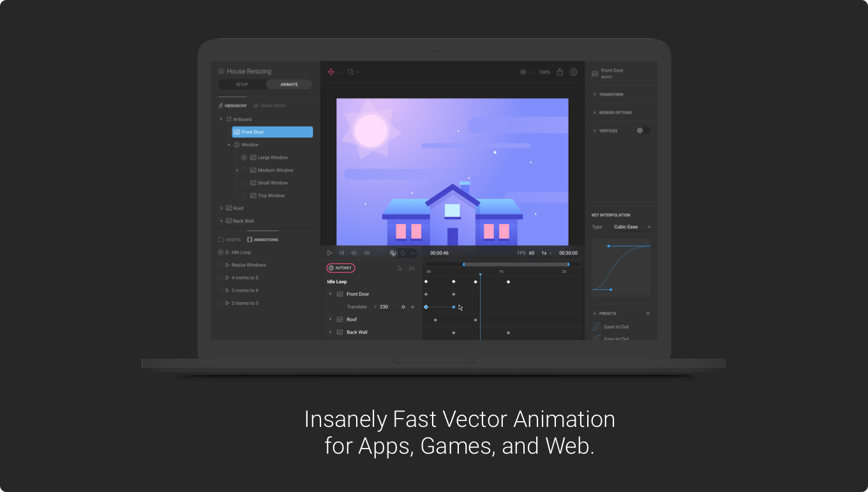This screenshot has height=492, width=868.
Task: Open the Assets tab
Action: point(230,240)
